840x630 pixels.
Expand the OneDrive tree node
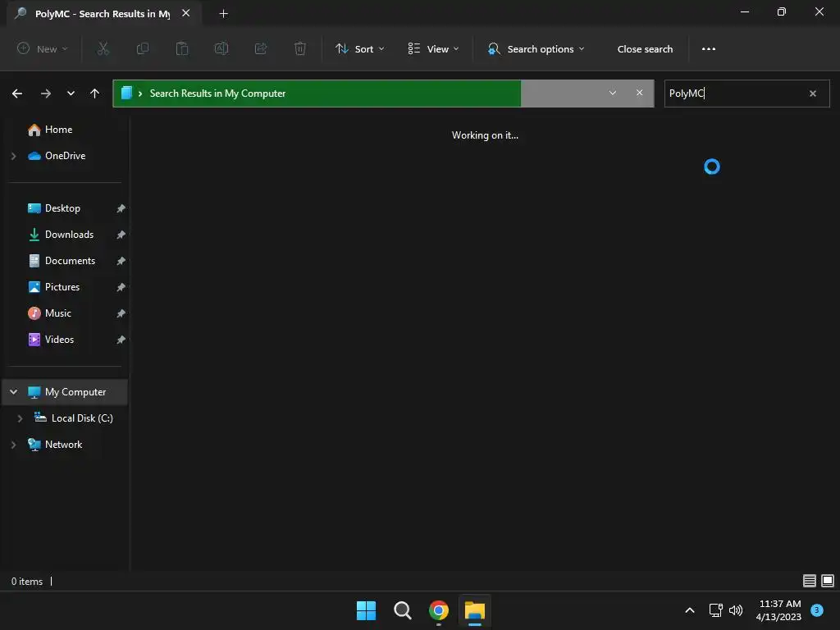13,156
